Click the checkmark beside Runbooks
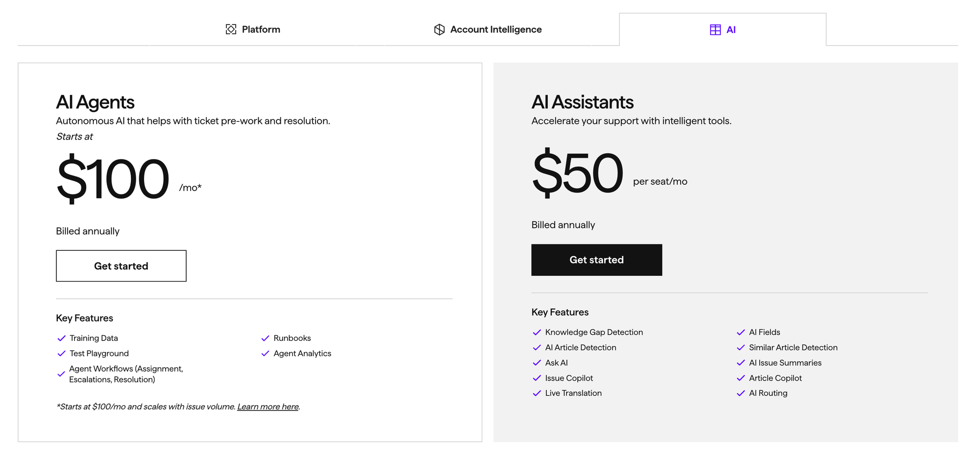Image resolution: width=980 pixels, height=457 pixels. click(265, 338)
